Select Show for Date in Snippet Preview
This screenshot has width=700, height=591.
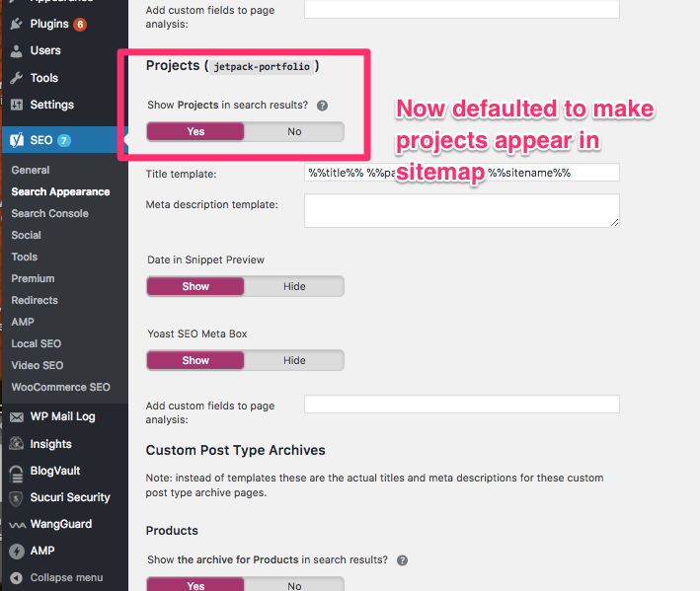[195, 286]
